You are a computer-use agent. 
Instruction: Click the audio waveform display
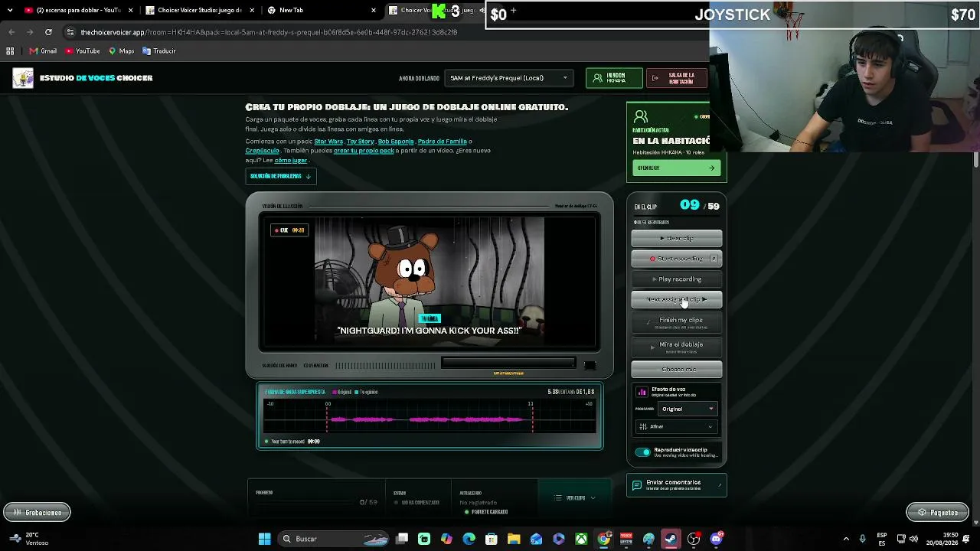tap(430, 419)
